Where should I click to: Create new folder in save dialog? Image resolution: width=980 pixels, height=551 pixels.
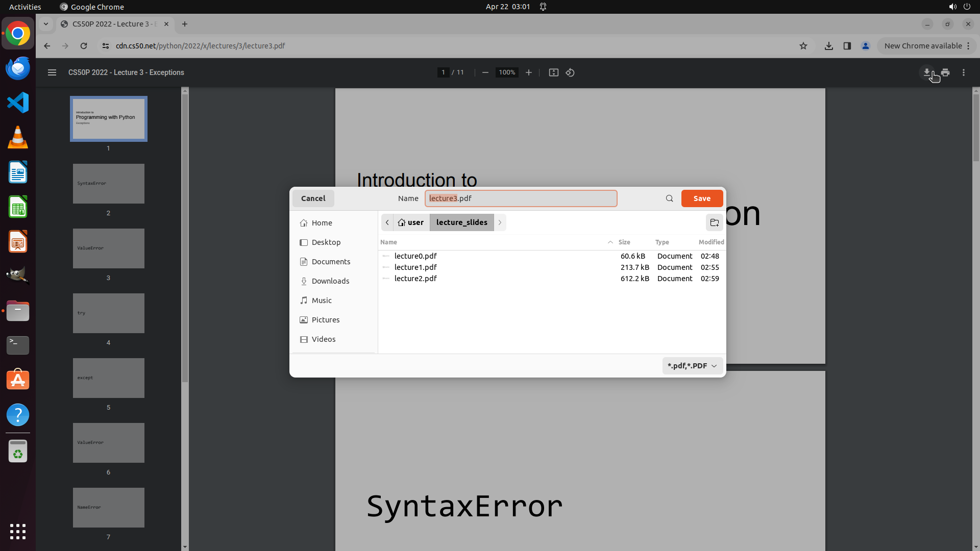pyautogui.click(x=714, y=222)
